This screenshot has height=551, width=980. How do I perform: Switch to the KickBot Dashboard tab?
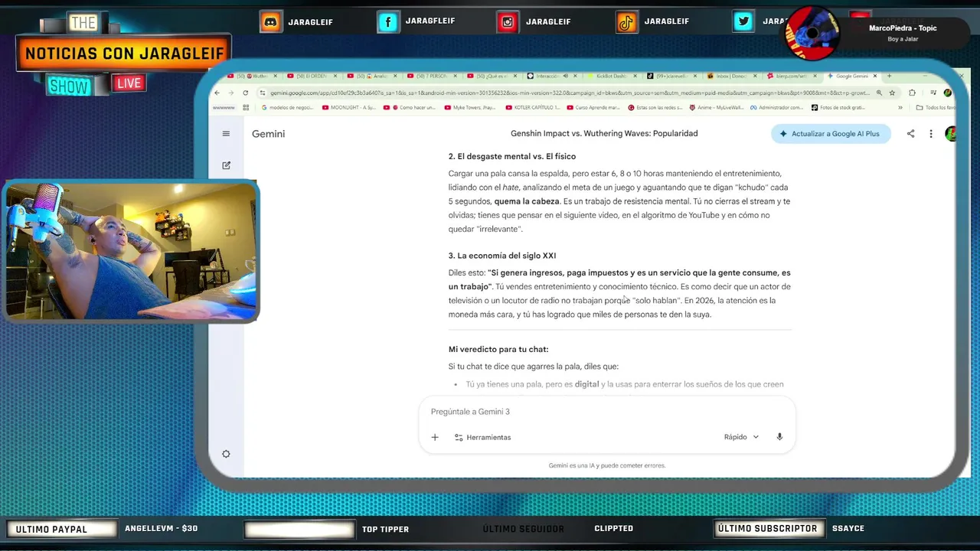click(x=609, y=76)
